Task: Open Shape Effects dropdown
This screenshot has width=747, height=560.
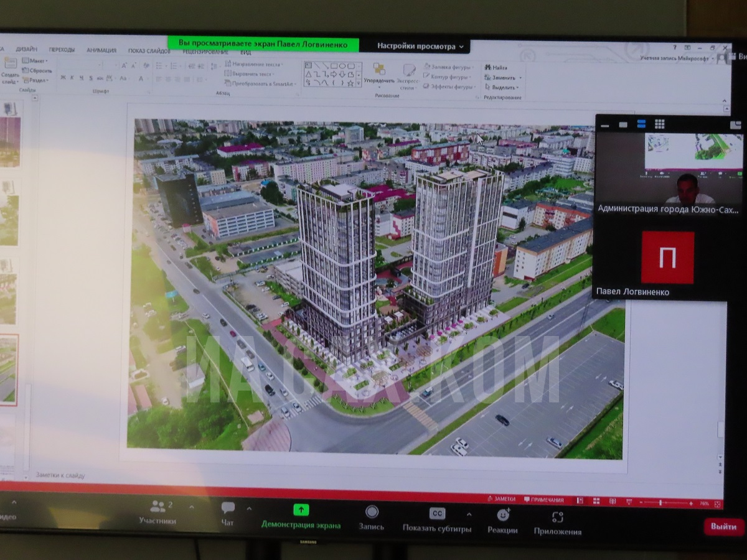Action: tap(449, 86)
